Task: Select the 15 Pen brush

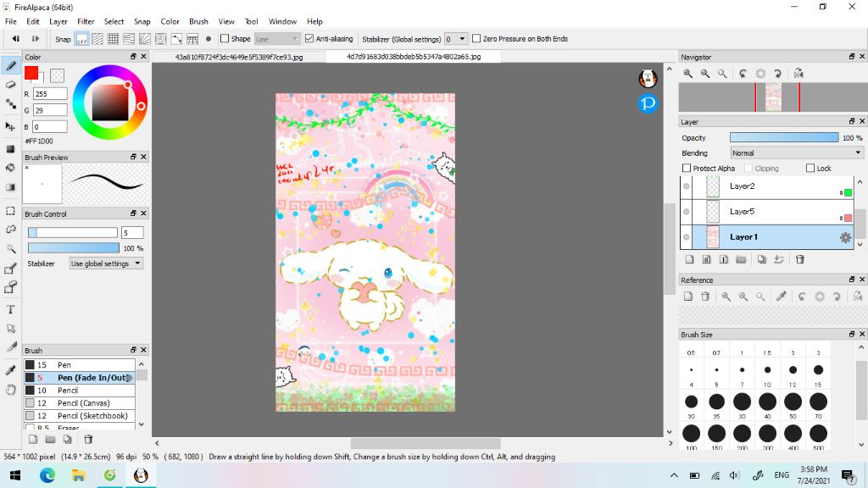Action: 79,365
